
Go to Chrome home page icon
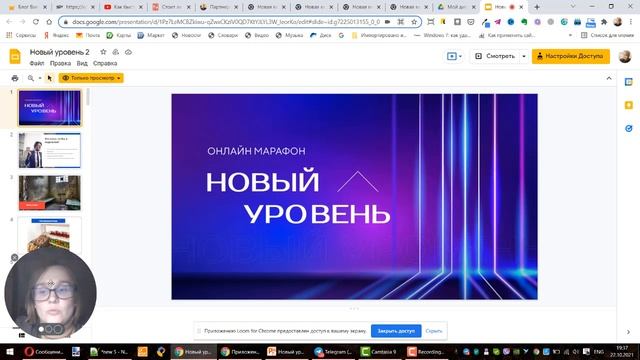(x=49, y=22)
